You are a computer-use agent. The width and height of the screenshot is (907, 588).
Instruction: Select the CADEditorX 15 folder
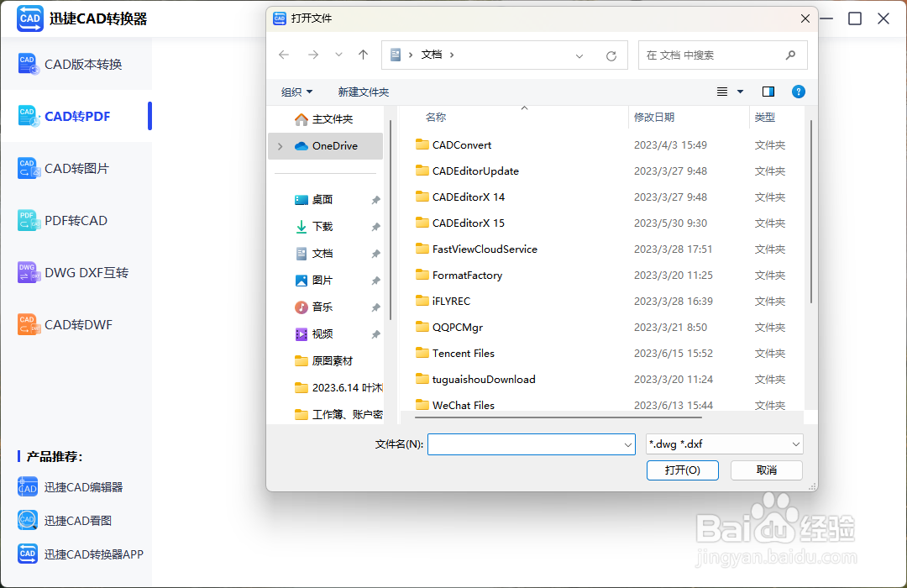(x=460, y=223)
